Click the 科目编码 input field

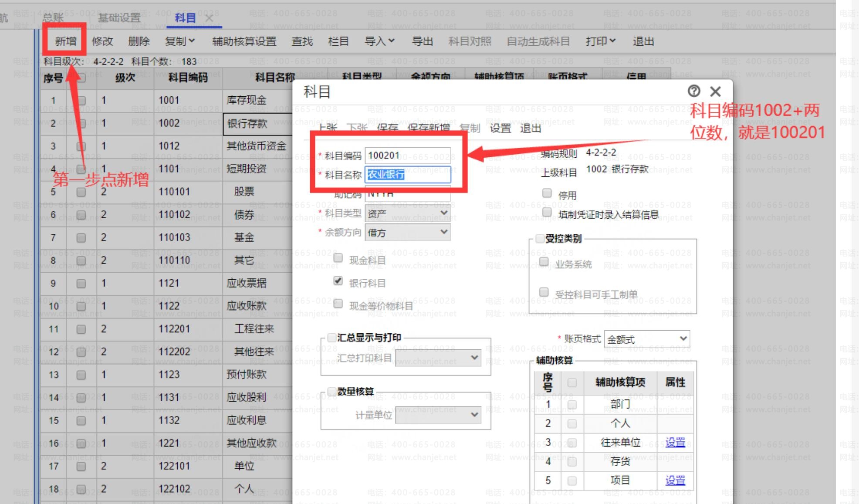(407, 156)
